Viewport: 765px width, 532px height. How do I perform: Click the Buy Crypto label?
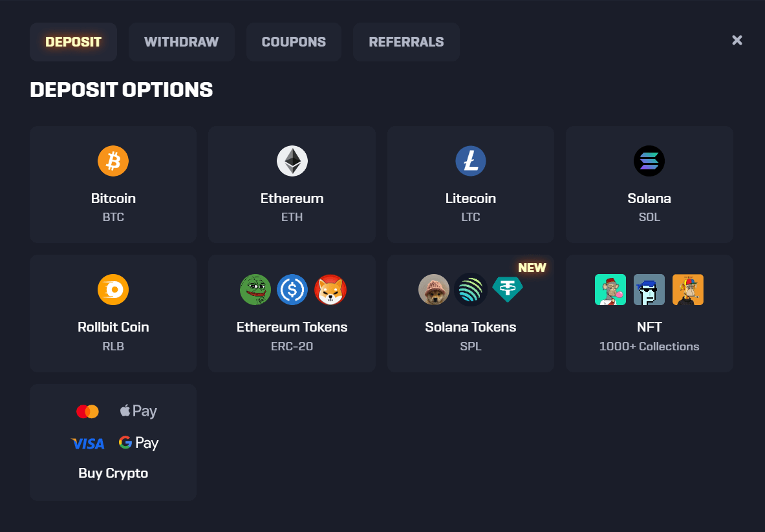tap(113, 473)
